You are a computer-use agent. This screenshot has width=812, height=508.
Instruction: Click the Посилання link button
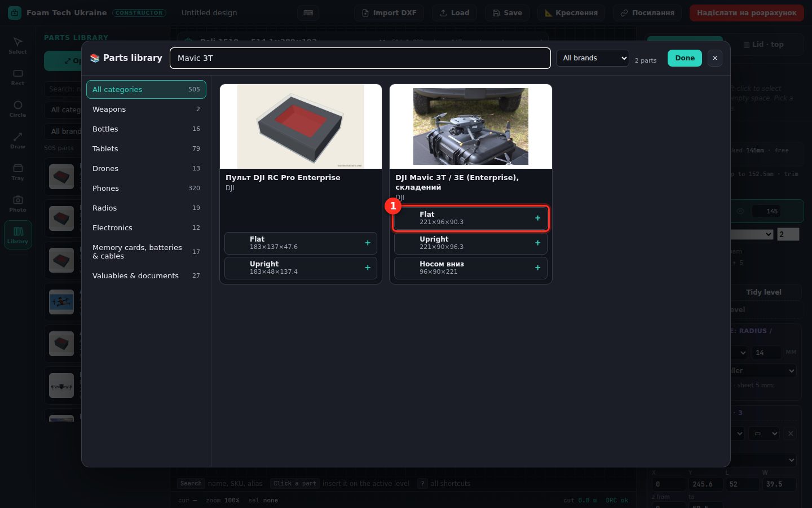[x=647, y=13]
